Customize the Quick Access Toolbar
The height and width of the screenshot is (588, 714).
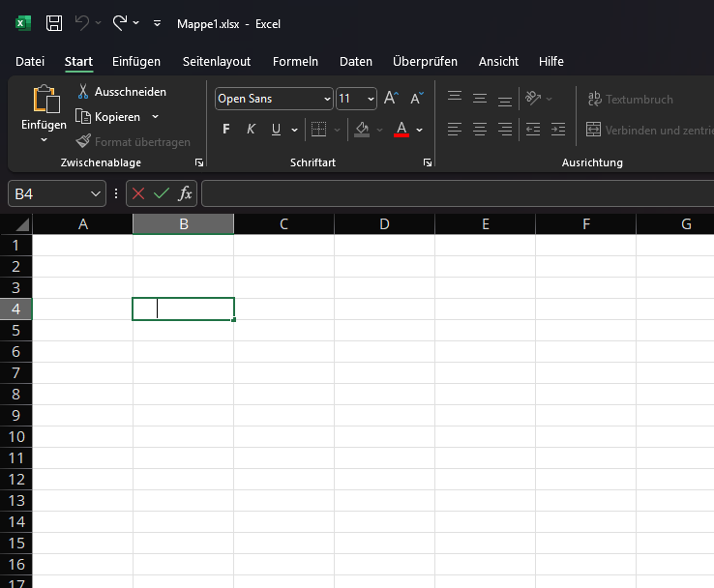[157, 23]
